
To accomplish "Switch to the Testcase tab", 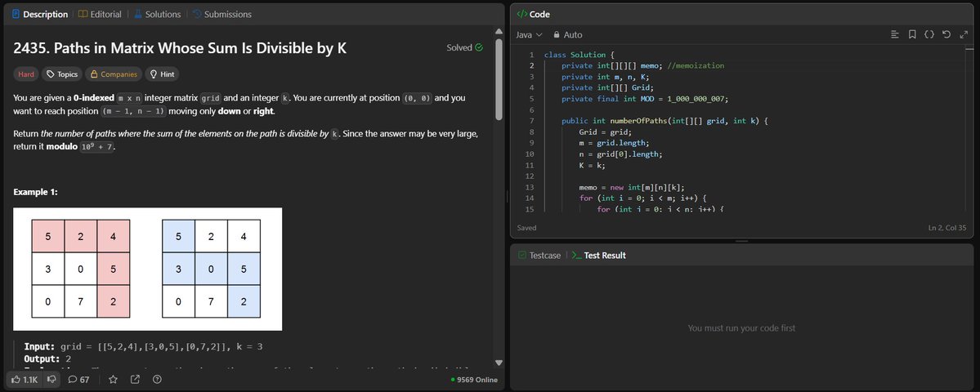I will point(539,256).
